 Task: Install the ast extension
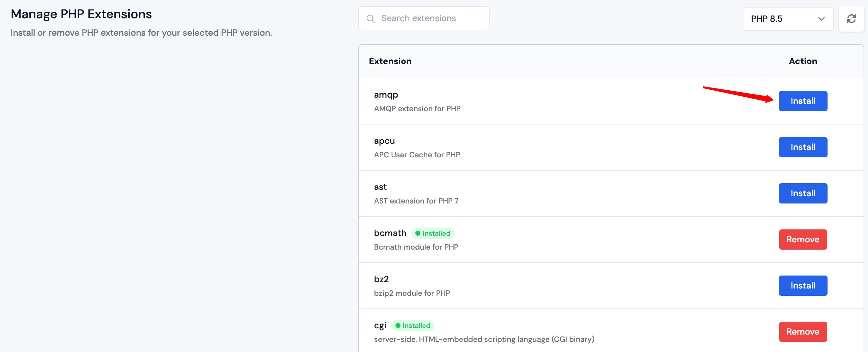coord(803,193)
